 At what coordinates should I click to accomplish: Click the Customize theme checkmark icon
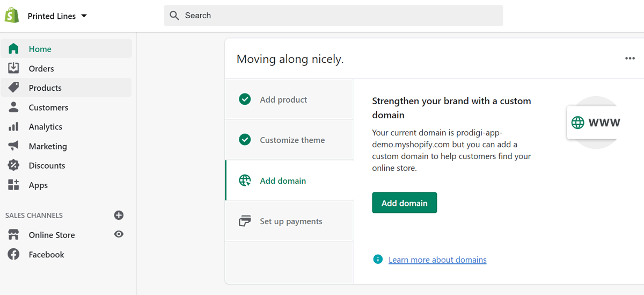[x=245, y=140]
